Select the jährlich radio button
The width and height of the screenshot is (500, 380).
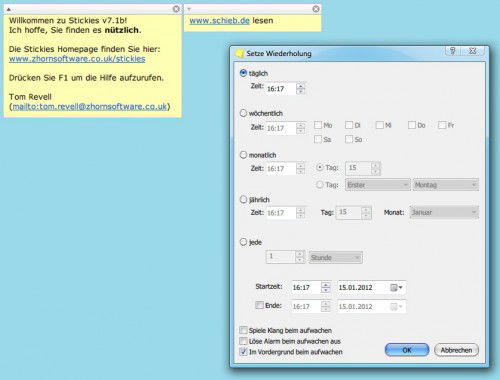click(243, 200)
